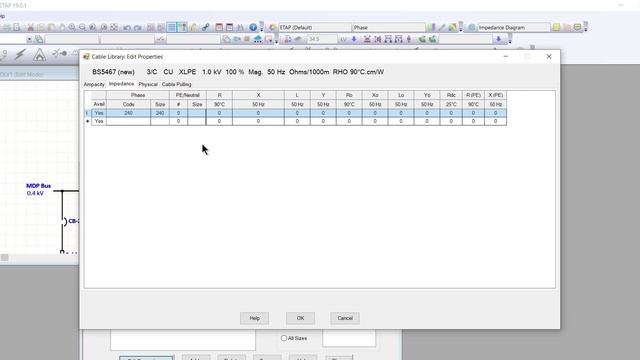Expand overflow arrow at end of Impedance Diagram toolbar
Screen dimensions: 640x360
(x=586, y=27)
